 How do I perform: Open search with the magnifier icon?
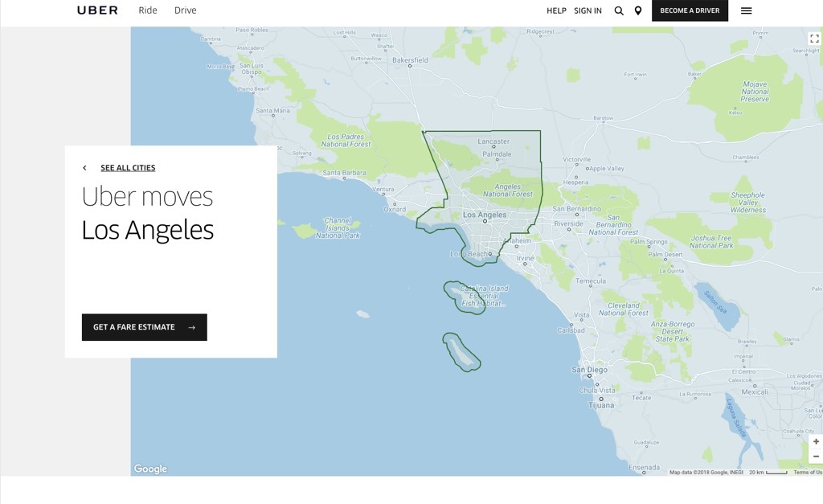[619, 10]
